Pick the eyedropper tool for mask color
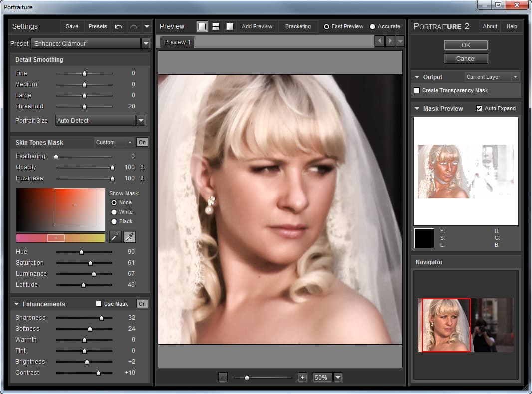 pyautogui.click(x=115, y=237)
